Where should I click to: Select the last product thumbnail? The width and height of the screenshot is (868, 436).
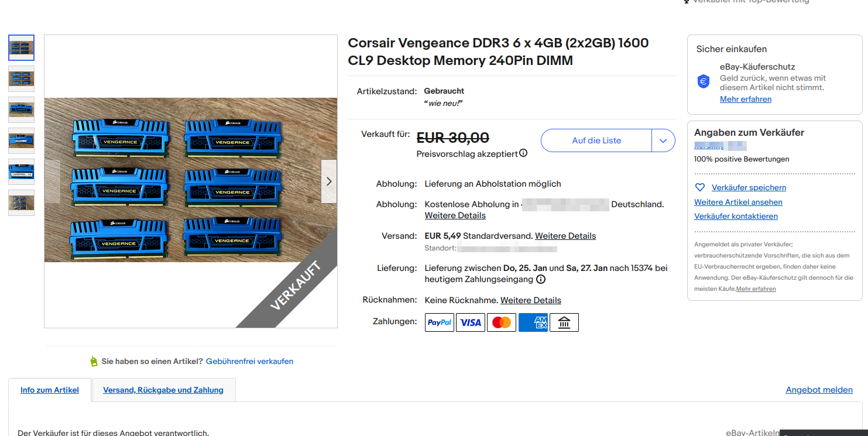click(x=21, y=202)
